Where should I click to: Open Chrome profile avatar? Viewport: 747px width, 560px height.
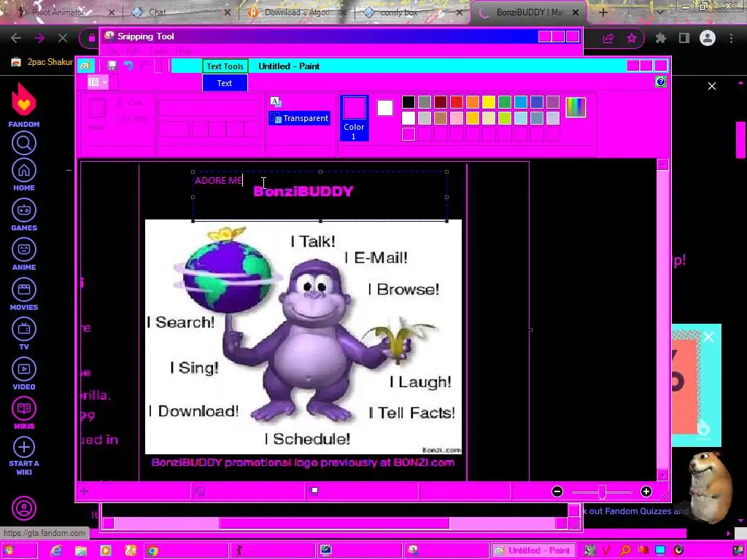coord(708,38)
